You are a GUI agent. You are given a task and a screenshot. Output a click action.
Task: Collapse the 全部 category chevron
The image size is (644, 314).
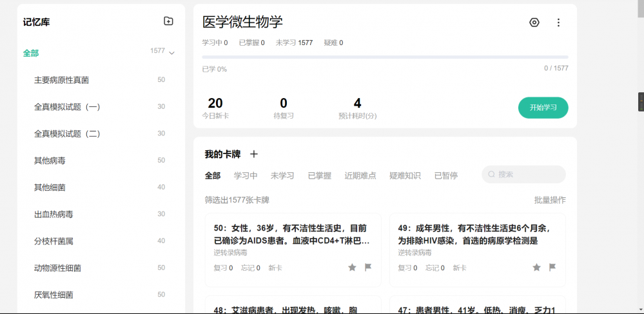(x=171, y=53)
